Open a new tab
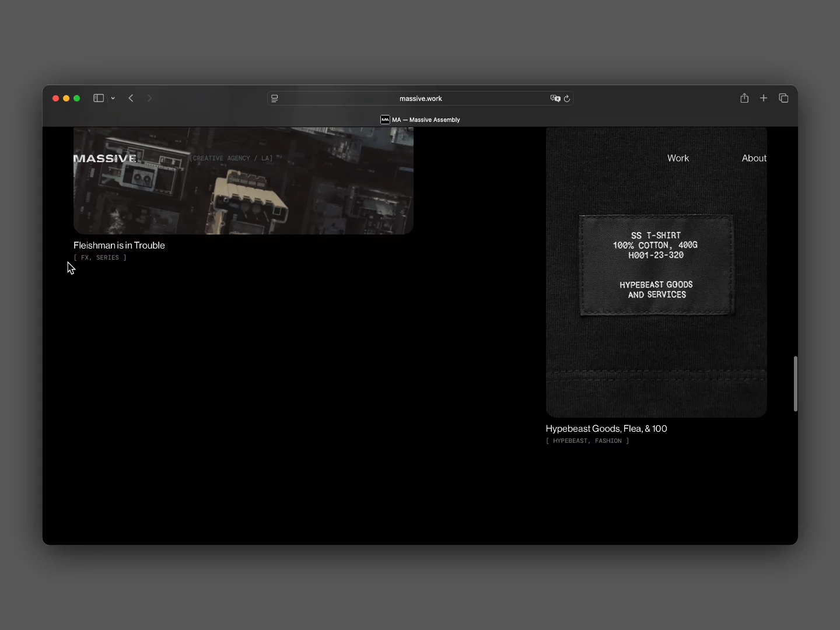 pyautogui.click(x=764, y=98)
